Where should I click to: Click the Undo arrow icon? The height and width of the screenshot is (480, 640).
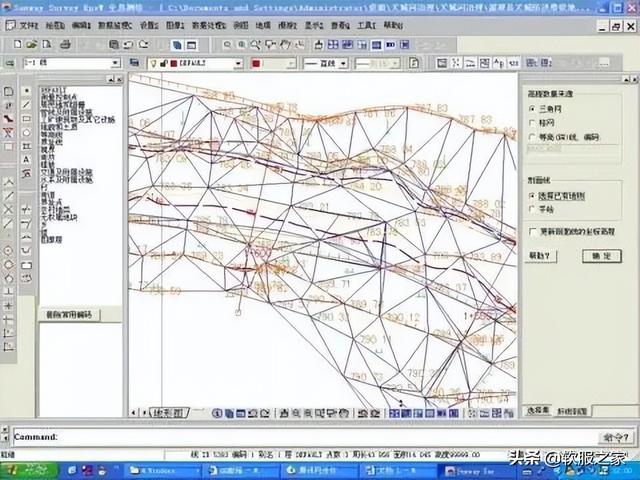[129, 44]
